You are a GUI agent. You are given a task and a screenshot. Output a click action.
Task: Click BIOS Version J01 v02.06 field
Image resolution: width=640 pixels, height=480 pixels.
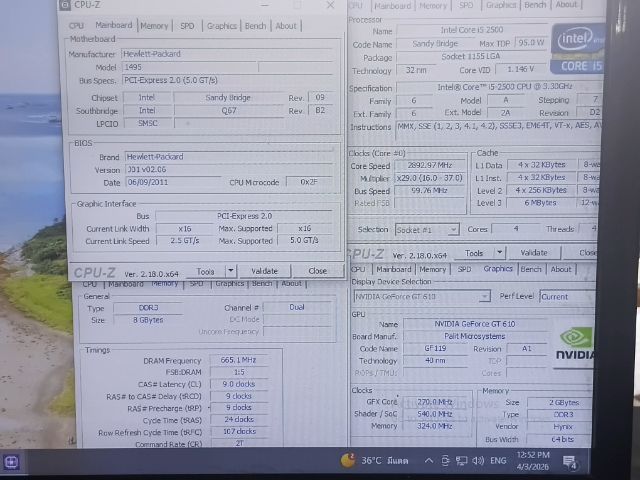[x=229, y=169]
